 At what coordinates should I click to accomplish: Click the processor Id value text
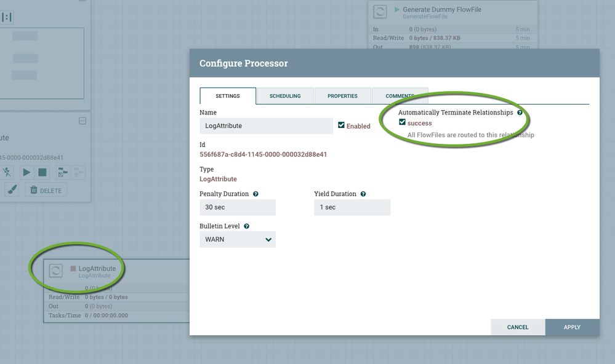click(x=263, y=154)
